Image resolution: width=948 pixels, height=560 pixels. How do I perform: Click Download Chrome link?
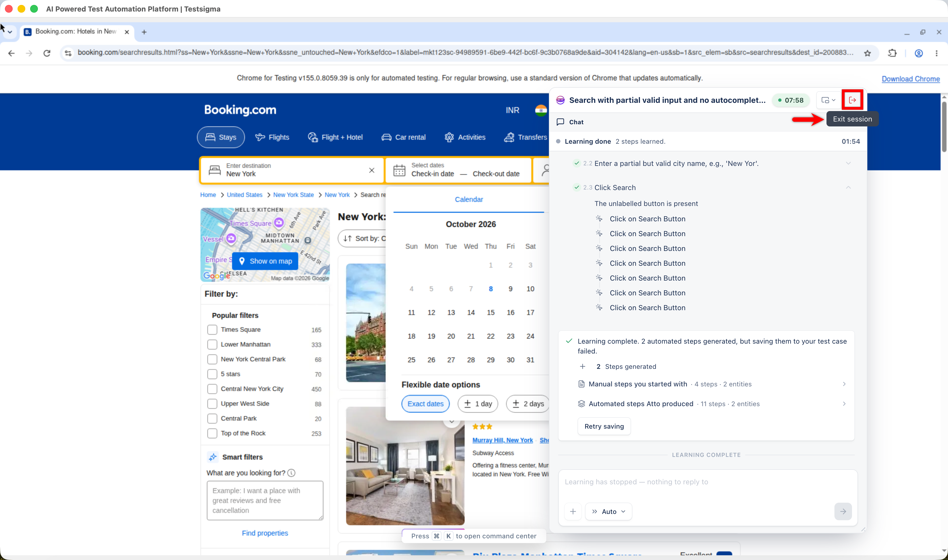click(910, 78)
